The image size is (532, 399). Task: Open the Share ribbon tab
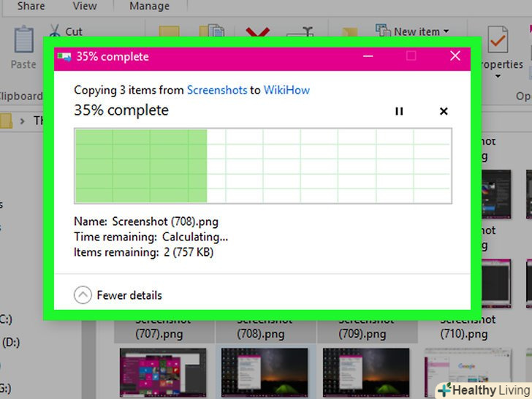[x=31, y=6]
